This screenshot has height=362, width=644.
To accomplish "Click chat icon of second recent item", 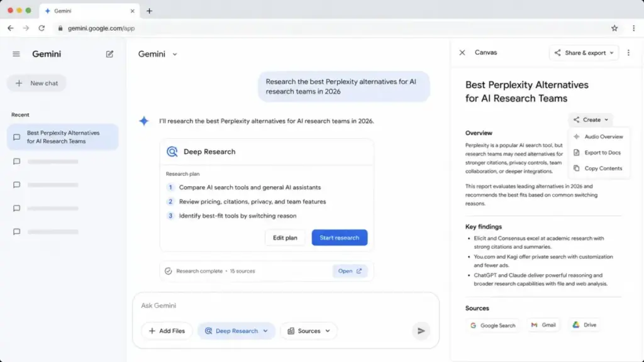I will (16, 162).
